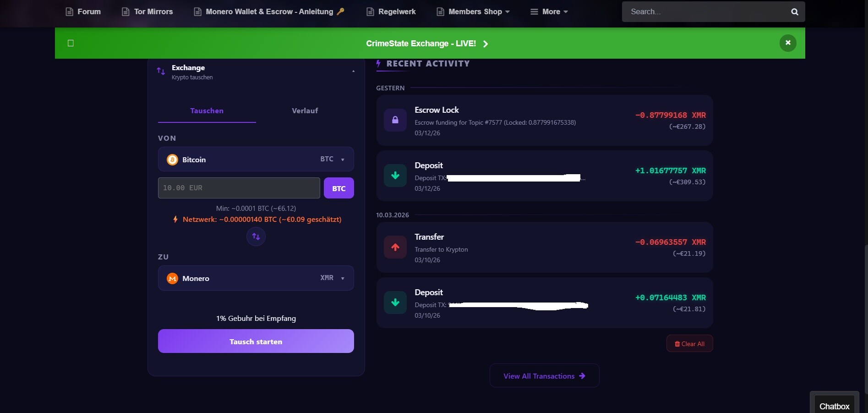This screenshot has height=413, width=868.
Task: Open the CrimeState Exchange - LIVE! banner link
Action: pos(427,44)
